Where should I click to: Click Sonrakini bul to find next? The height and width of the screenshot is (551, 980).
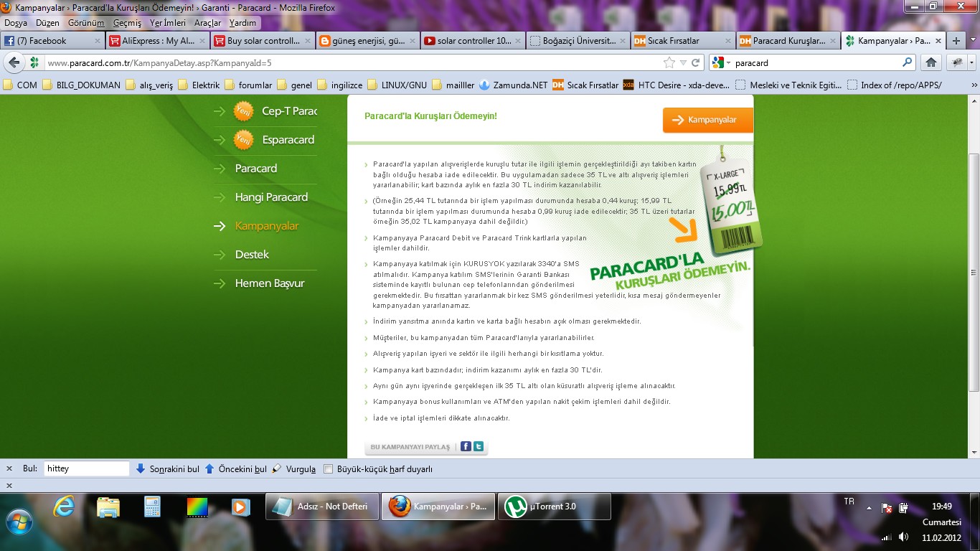pos(167,469)
